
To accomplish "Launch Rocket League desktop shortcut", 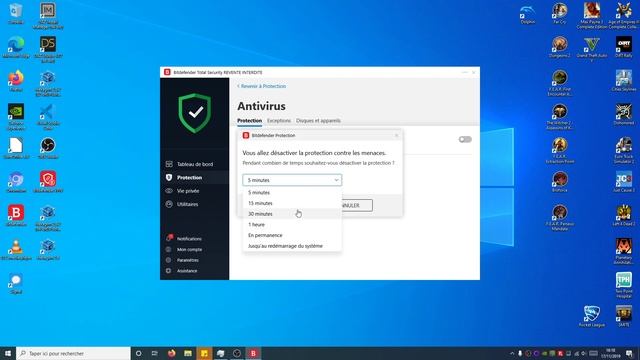I will tap(591, 316).
